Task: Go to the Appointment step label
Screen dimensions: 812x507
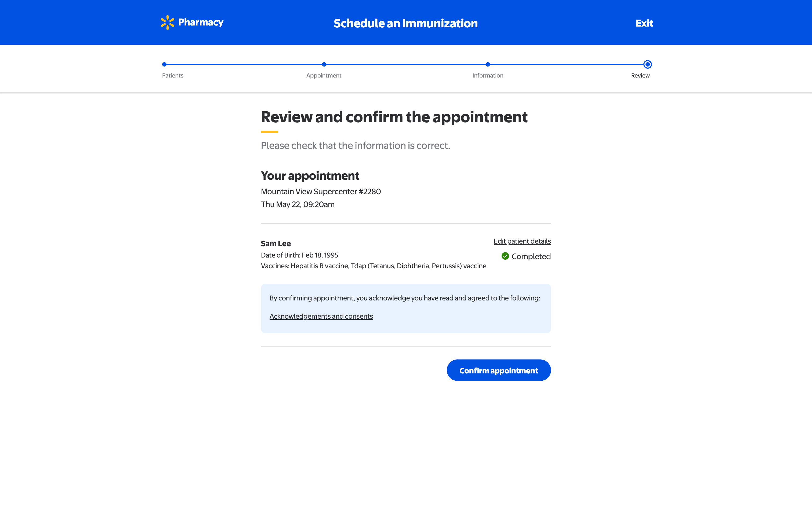Action: tap(324, 75)
